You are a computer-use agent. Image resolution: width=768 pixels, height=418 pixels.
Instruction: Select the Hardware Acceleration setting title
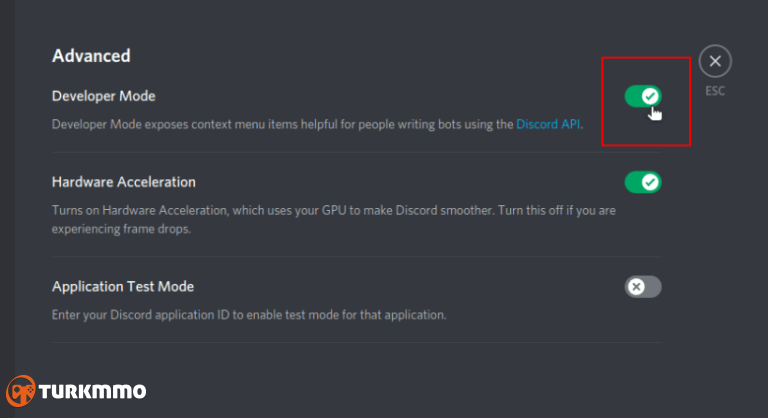coord(124,182)
